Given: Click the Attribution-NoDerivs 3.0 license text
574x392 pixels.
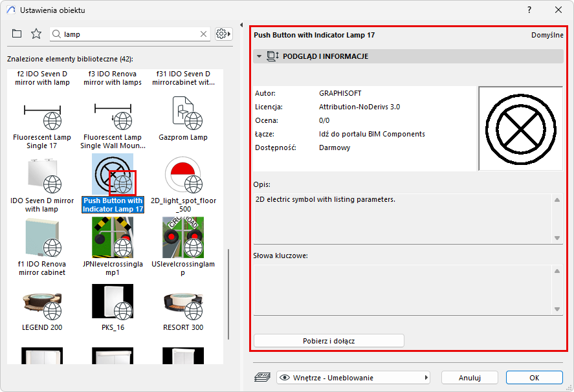Looking at the screenshot, I should 359,107.
